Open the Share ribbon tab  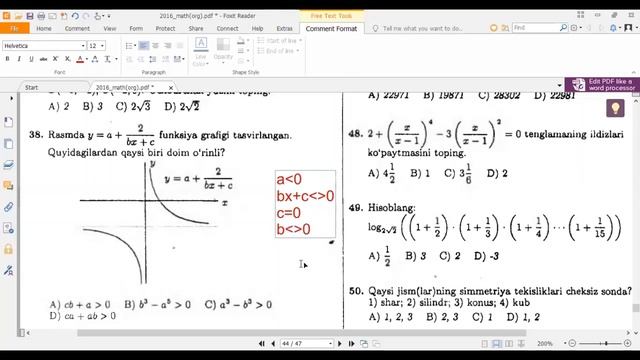point(196,29)
